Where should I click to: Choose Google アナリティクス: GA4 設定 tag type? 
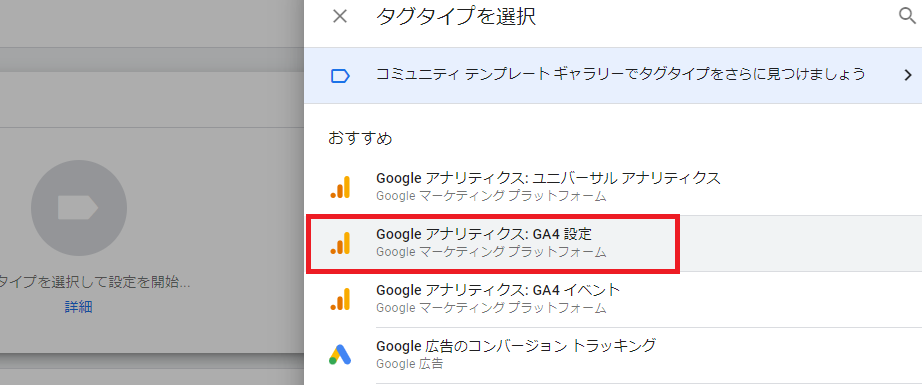point(493,243)
